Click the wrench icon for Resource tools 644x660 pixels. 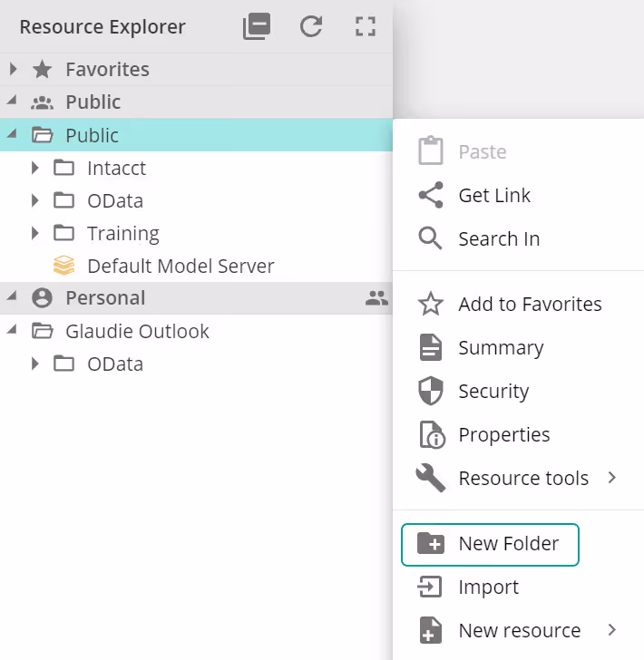[x=430, y=479]
